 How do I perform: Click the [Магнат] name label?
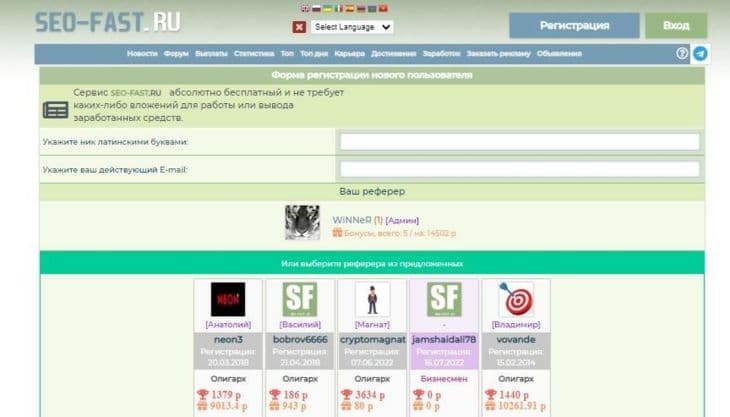coord(372,324)
